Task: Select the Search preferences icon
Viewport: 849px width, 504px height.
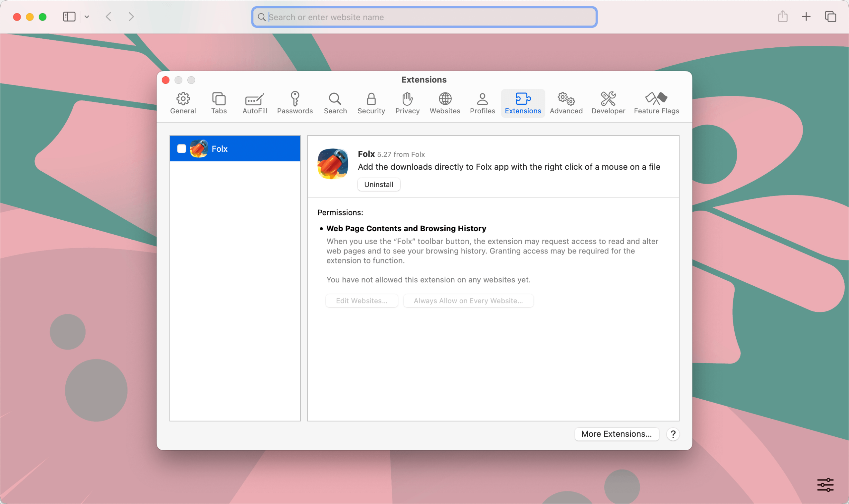Action: coord(335,103)
